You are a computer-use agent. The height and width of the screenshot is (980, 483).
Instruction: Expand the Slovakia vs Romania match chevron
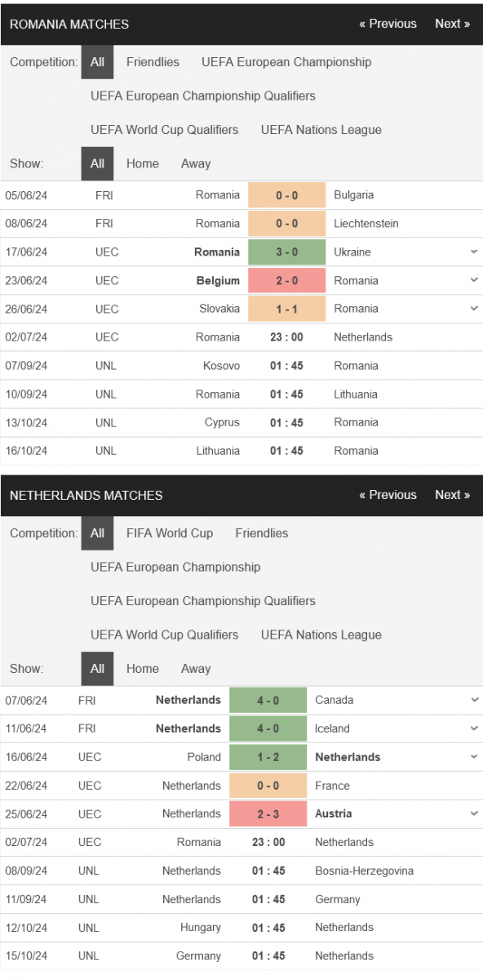(x=474, y=309)
